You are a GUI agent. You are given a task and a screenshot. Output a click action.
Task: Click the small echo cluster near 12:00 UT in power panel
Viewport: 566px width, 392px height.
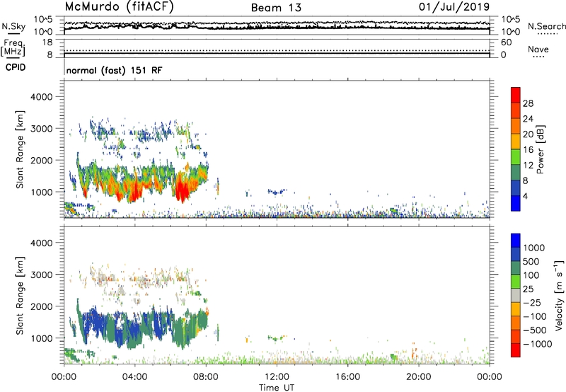pyautogui.click(x=277, y=191)
